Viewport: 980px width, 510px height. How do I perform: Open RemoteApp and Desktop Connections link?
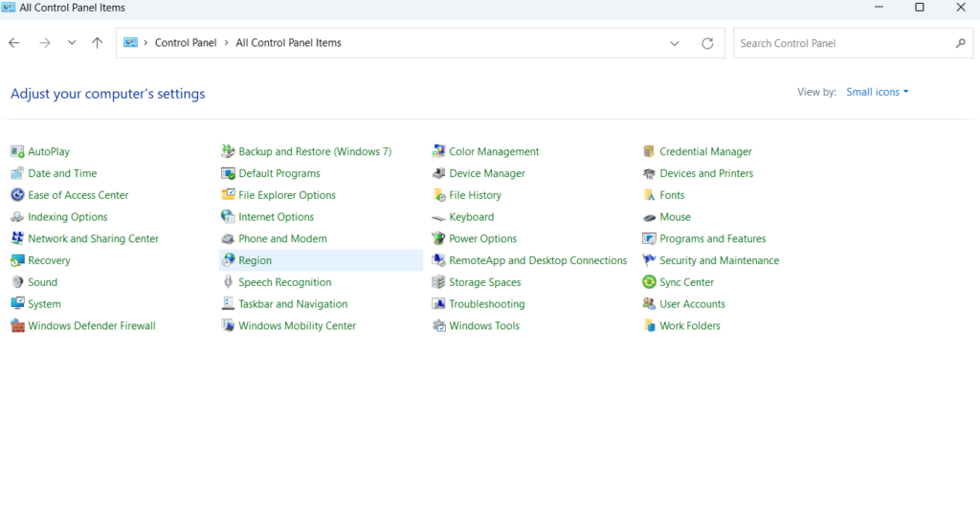tap(538, 260)
